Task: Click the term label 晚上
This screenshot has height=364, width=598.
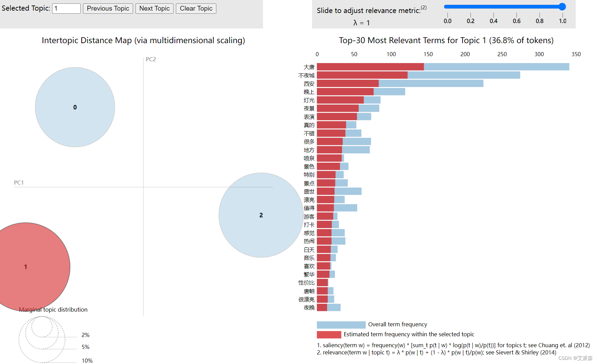Action: (x=309, y=92)
